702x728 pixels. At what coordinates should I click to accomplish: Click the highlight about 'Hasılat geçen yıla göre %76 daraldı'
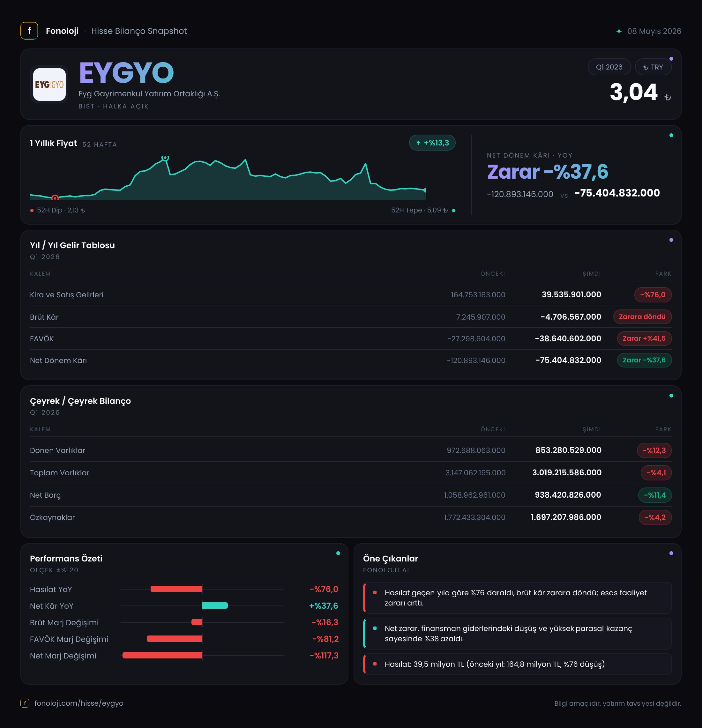point(517,598)
